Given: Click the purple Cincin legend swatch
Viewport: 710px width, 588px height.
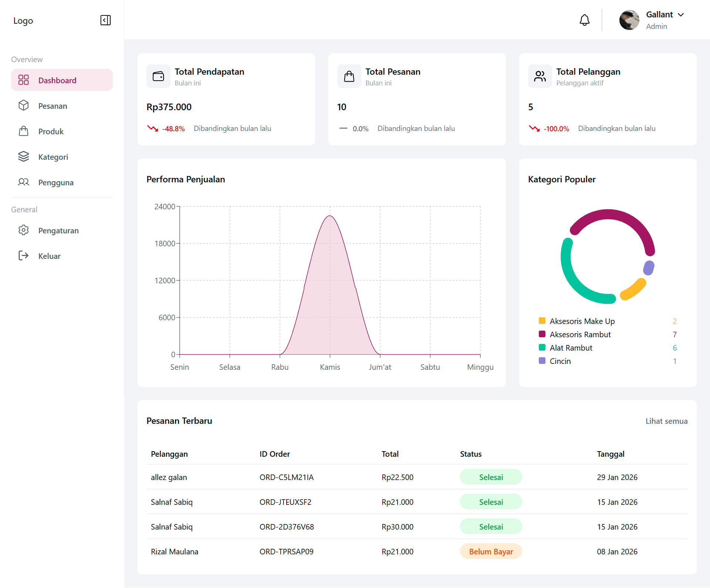Looking at the screenshot, I should [542, 361].
